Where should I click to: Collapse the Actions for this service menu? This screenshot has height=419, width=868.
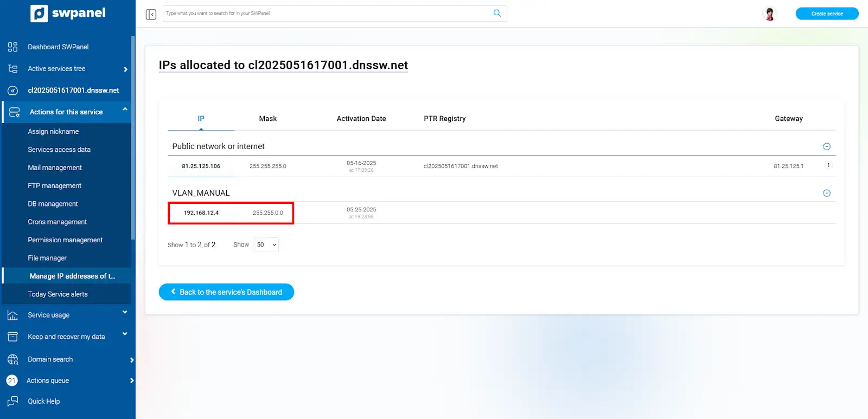pyautogui.click(x=125, y=109)
